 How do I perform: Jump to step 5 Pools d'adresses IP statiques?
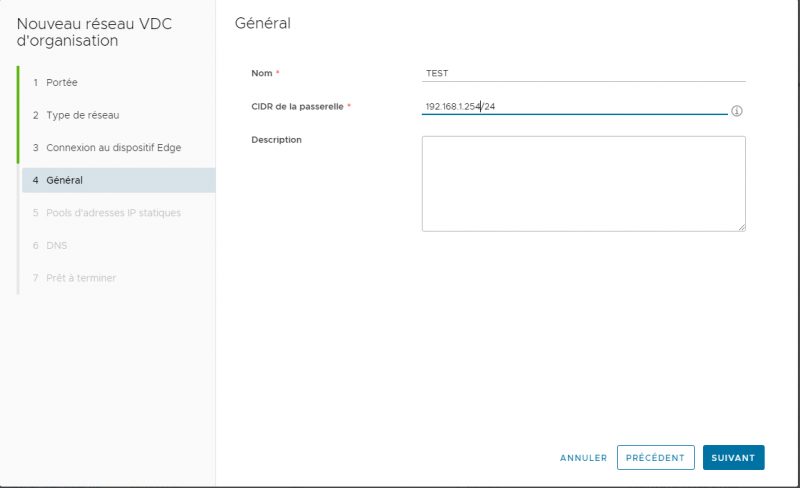coord(113,212)
